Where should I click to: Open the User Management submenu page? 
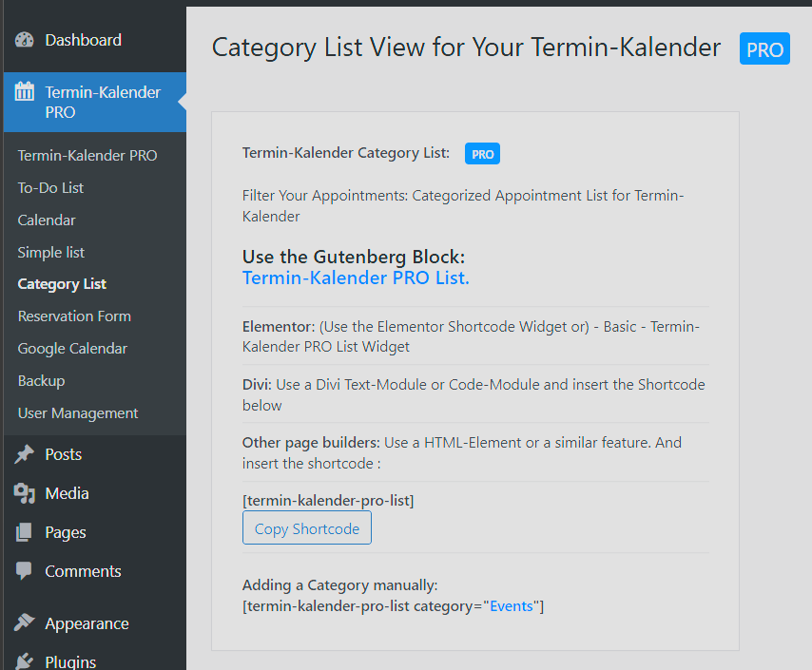78,413
